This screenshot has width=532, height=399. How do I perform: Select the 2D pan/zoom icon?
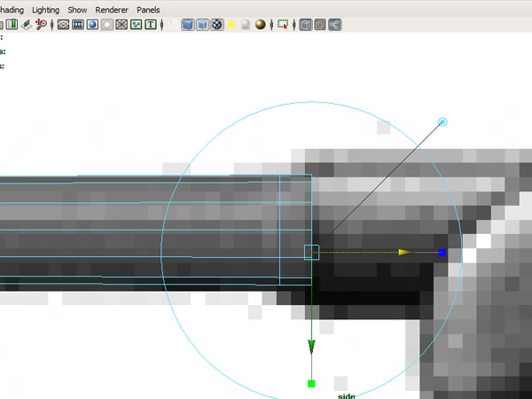[41, 25]
